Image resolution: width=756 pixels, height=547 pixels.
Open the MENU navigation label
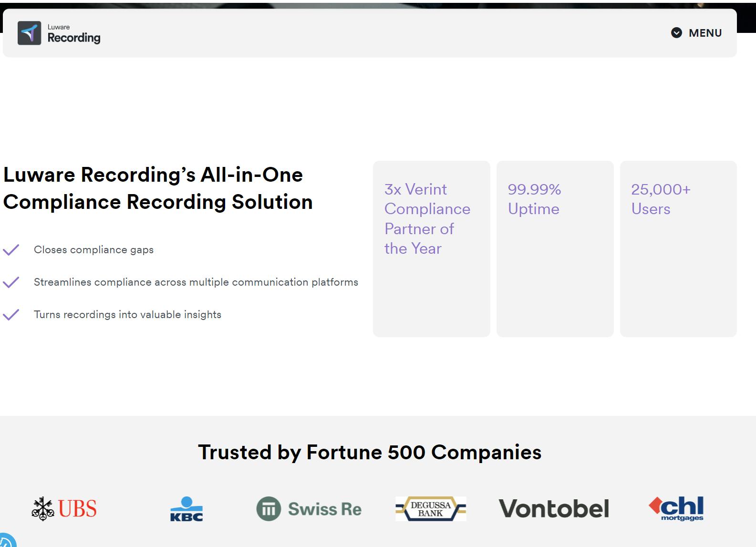click(705, 33)
